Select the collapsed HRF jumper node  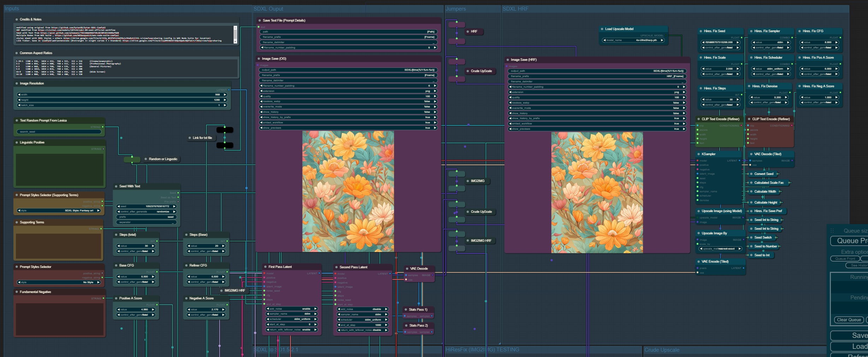(x=474, y=32)
